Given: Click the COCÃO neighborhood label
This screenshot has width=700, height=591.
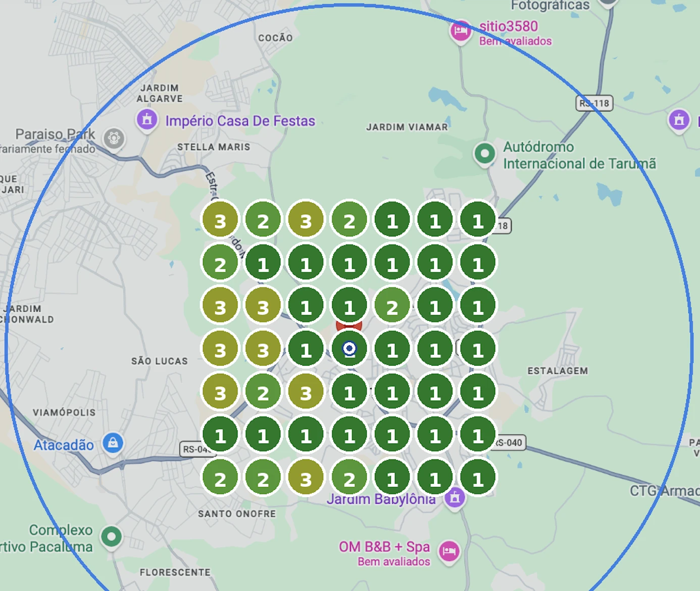Looking at the screenshot, I should point(275,38).
